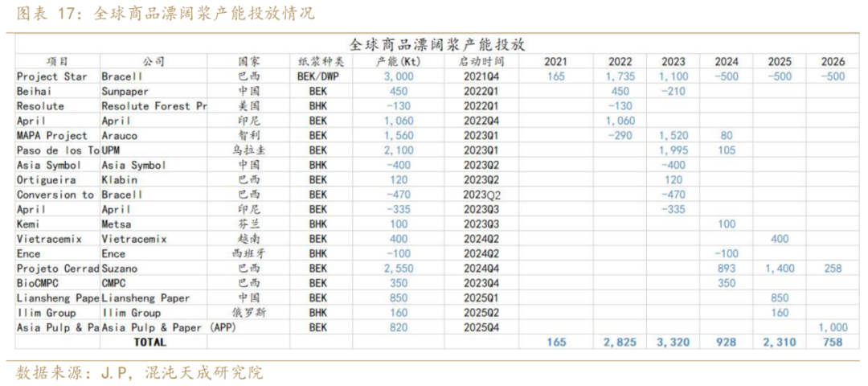Click the '1,520' value under 2023

(x=674, y=136)
